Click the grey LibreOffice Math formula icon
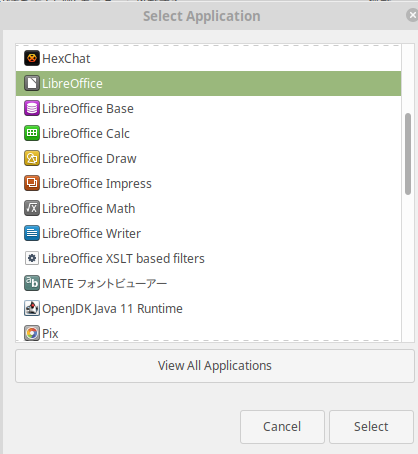Viewport: 418px width, 454px height. pos(32,208)
